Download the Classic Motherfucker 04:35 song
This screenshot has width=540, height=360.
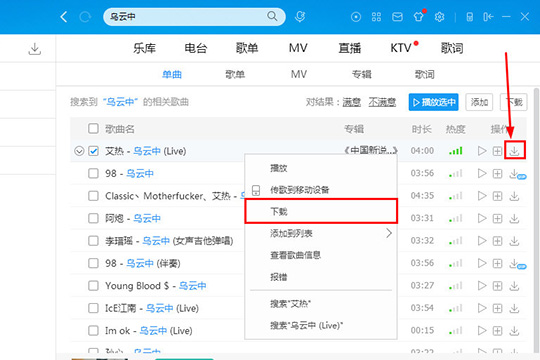[514, 196]
